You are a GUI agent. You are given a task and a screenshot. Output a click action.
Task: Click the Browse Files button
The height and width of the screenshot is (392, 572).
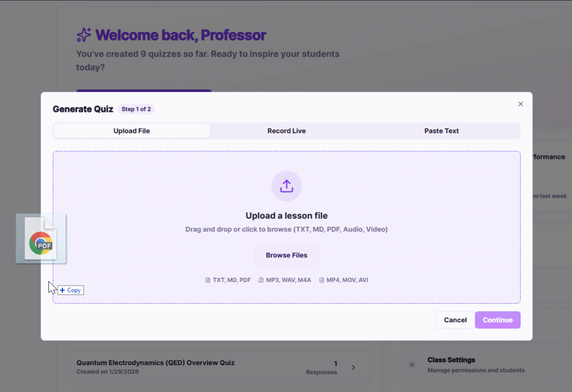coord(286,255)
